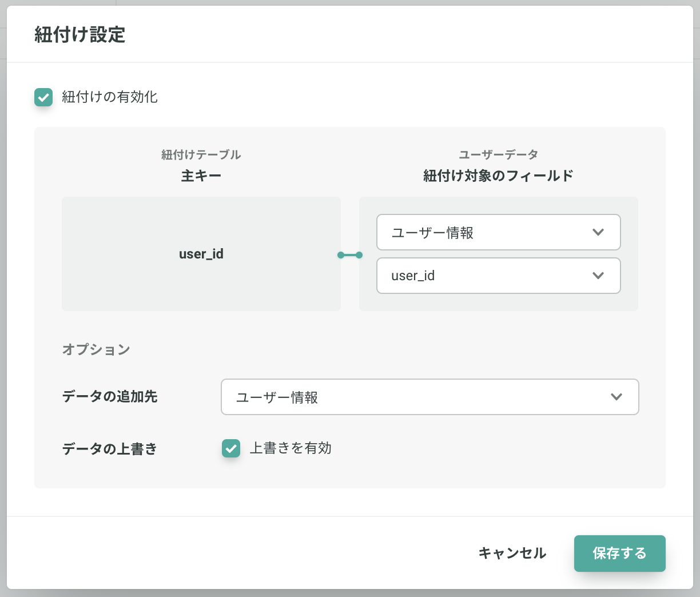700x597 pixels.
Task: Click the 主キー heading
Action: [x=201, y=176]
